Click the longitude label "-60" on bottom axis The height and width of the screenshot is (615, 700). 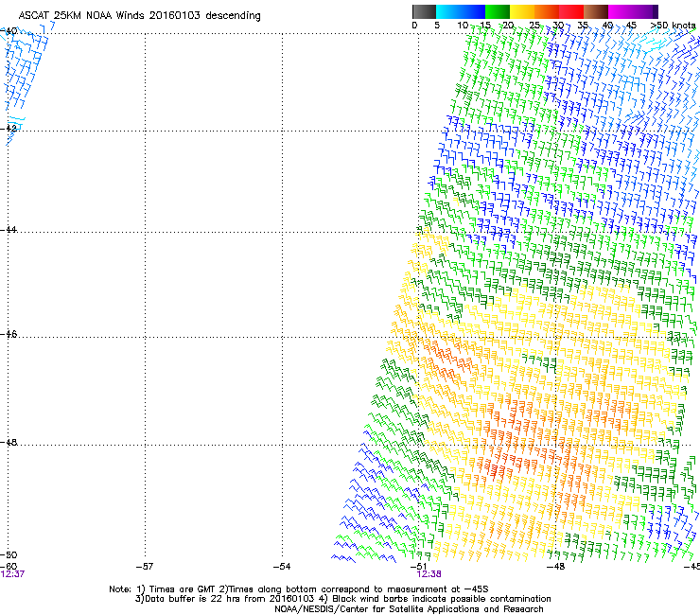[9, 567]
